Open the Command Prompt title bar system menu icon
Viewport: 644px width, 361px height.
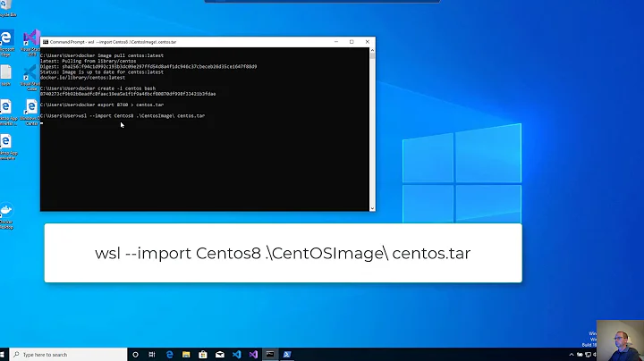pos(46,42)
